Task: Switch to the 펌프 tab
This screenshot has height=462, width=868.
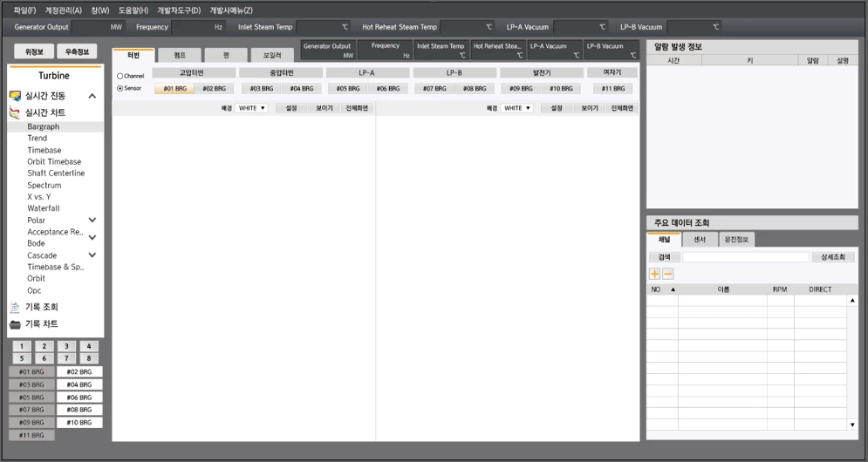Action: (180, 55)
